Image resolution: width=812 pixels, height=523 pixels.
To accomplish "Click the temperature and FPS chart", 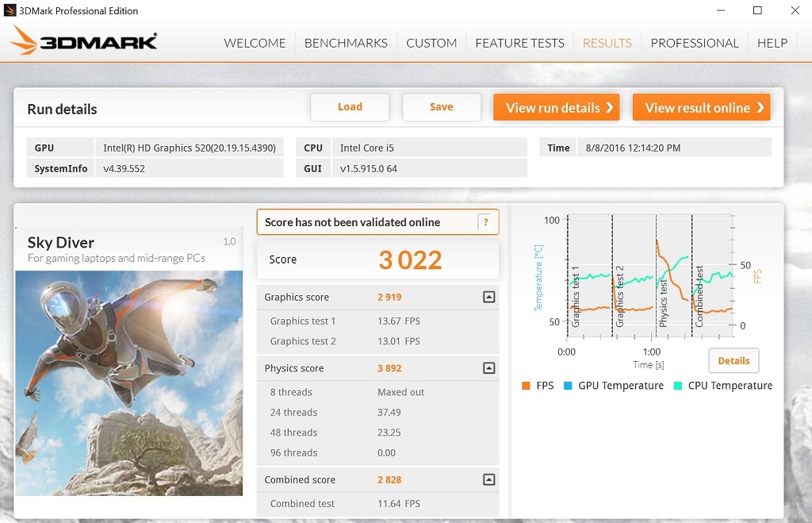I will coord(650,277).
